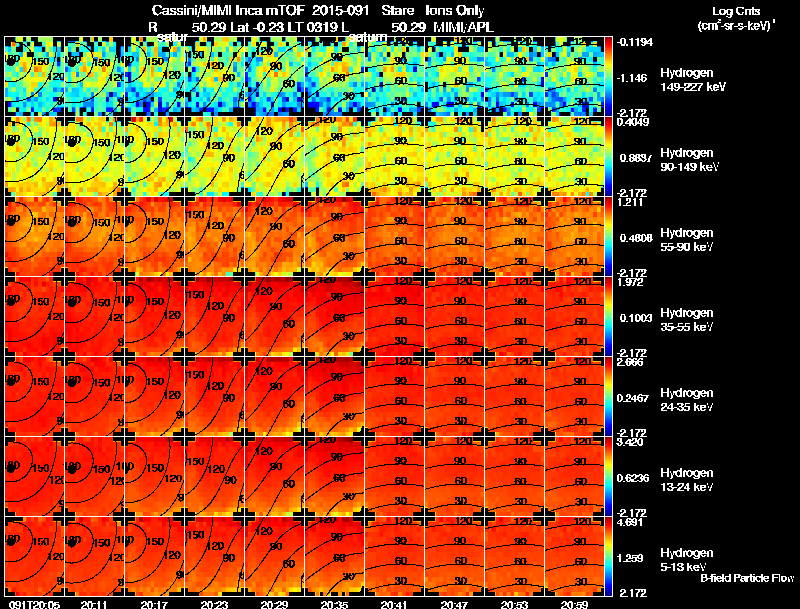Click the Hydrogen 35-55 keV row label
800x609 pixels.
pyautogui.click(x=687, y=320)
